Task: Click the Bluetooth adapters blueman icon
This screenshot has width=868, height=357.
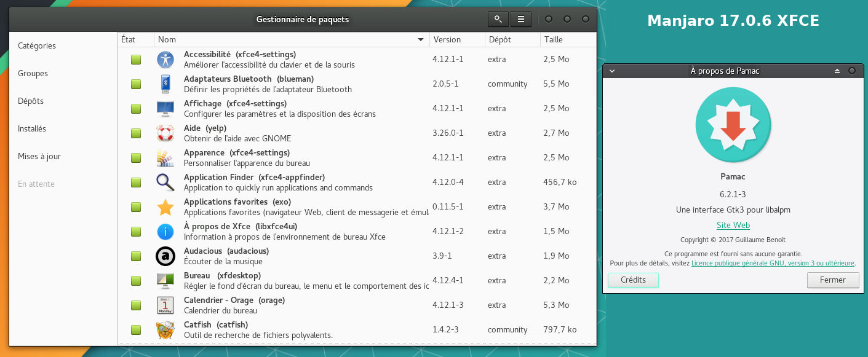Action: [x=165, y=84]
